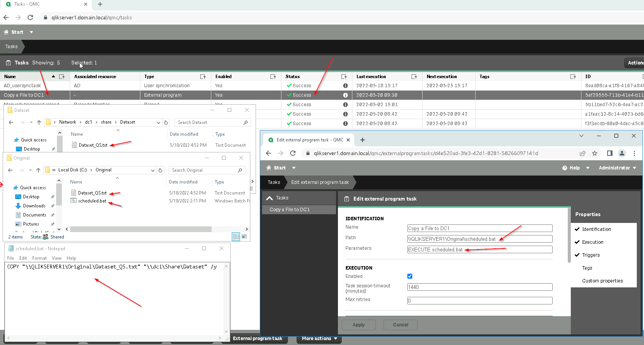Toggle the Enabled checkbox under Execution
The height and width of the screenshot is (345, 644).
(410, 276)
